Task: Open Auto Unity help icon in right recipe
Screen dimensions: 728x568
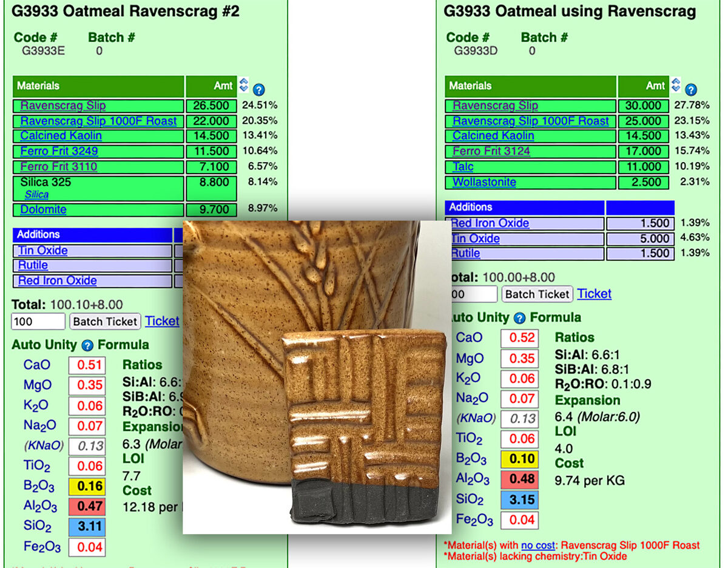Action: pos(519,318)
